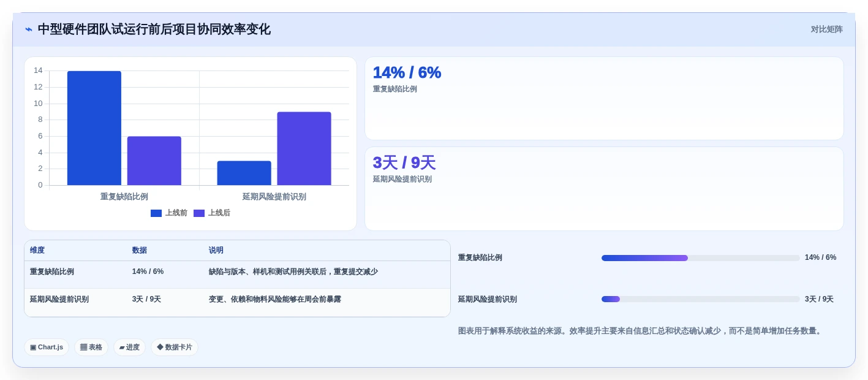Click 3天 / 9天 value after progress bar
Image resolution: width=868 pixels, height=380 pixels.
coord(820,299)
